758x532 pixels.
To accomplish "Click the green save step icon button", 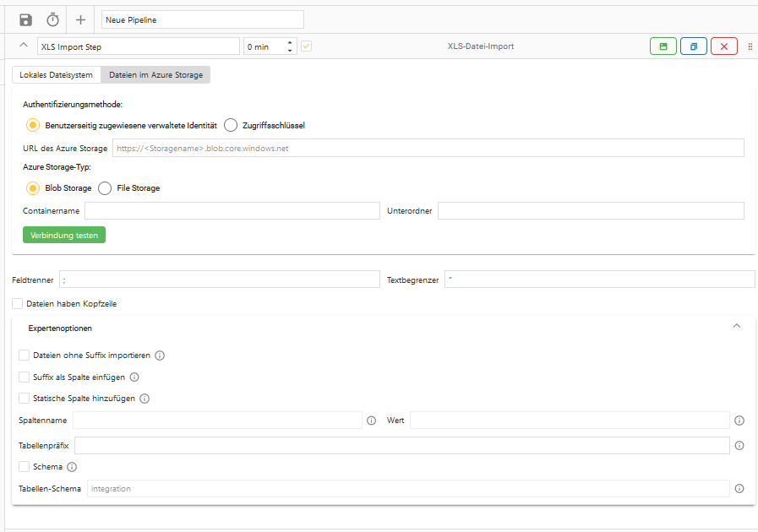I will point(663,46).
